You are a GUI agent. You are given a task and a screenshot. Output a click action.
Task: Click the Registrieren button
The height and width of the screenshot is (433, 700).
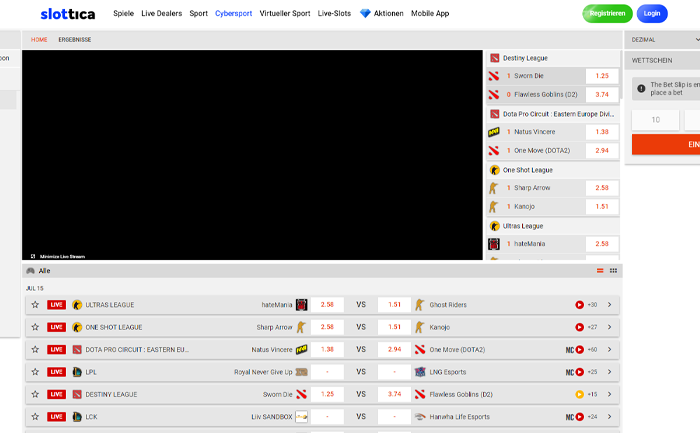[607, 13]
